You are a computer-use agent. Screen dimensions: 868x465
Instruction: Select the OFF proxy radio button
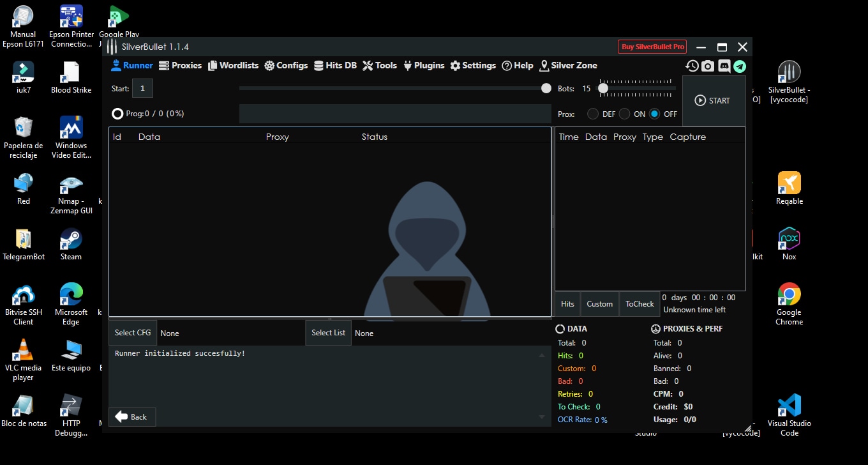[x=654, y=114]
